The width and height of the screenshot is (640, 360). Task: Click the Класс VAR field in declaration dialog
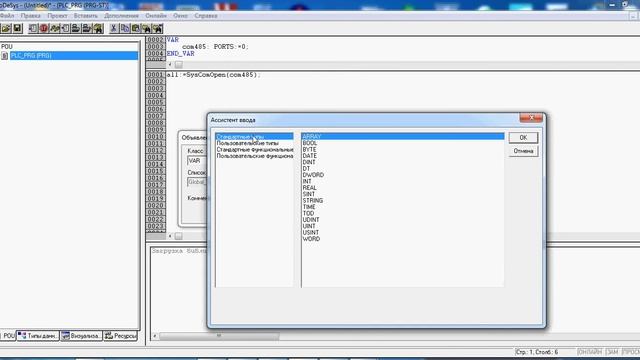[197, 161]
